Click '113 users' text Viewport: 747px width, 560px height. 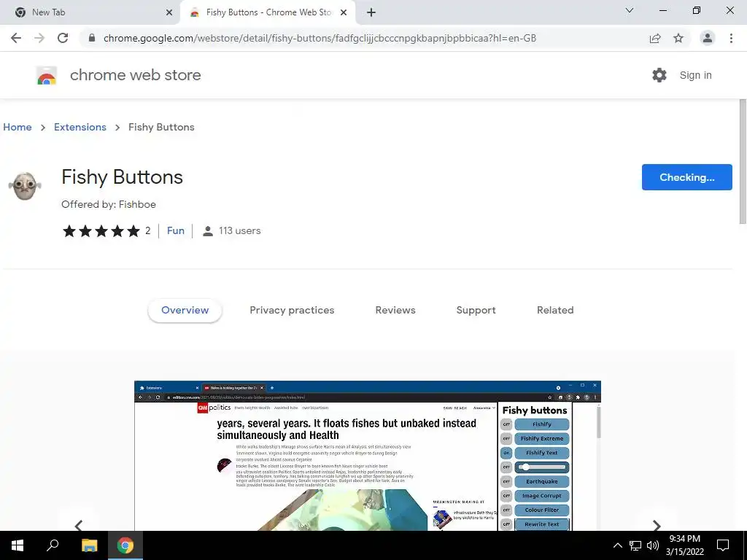[239, 231]
